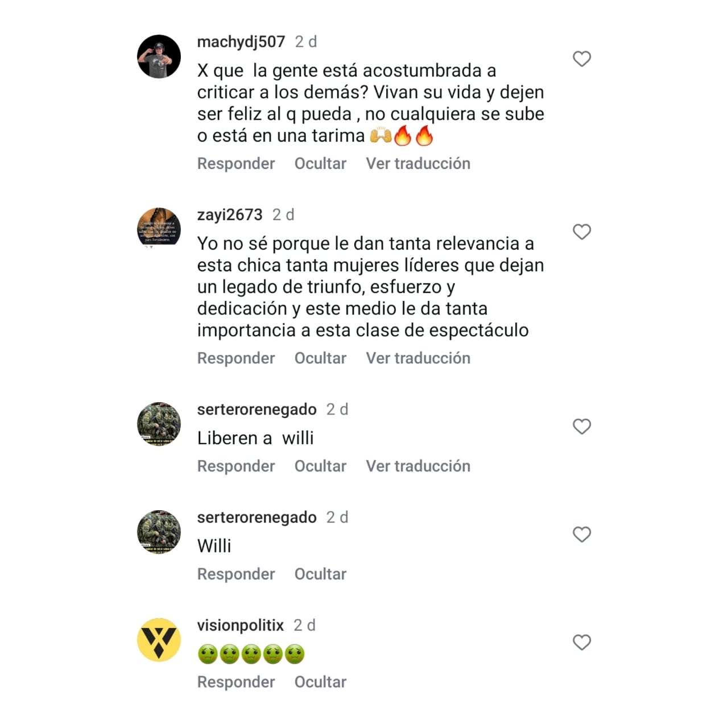Reply to the 'Willi' comment
The width and height of the screenshot is (728, 728).
coord(236,574)
